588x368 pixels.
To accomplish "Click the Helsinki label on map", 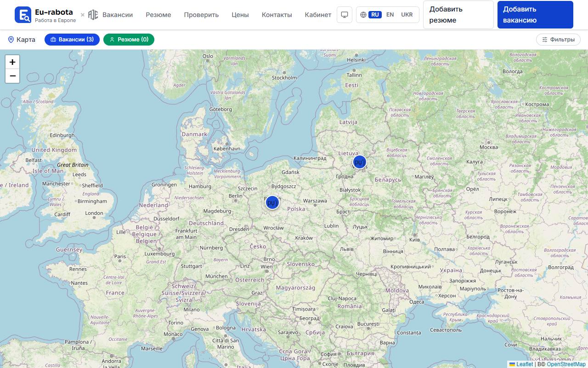I will [x=356, y=60].
